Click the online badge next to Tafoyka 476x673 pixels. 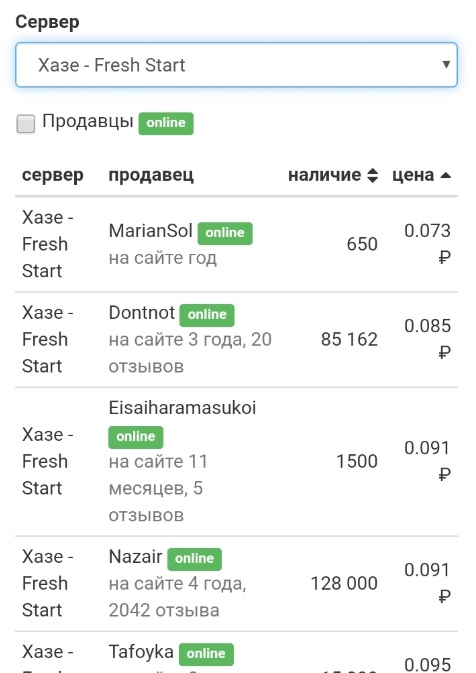coord(206,654)
